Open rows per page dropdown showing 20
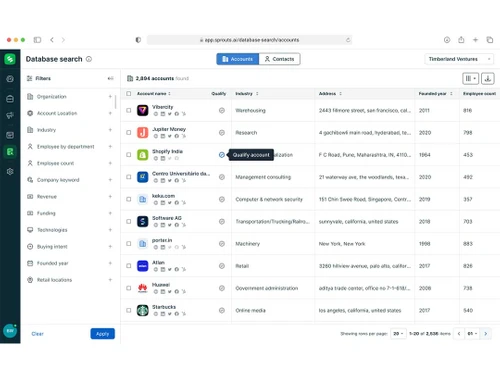 pyautogui.click(x=398, y=334)
